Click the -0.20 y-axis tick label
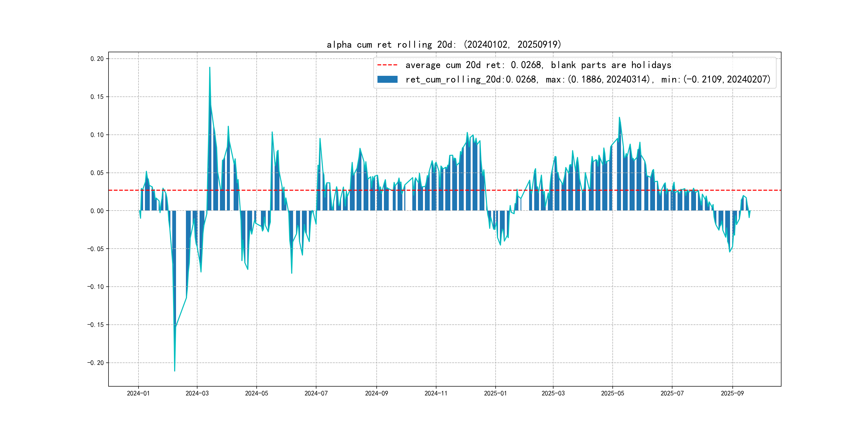 coord(96,363)
